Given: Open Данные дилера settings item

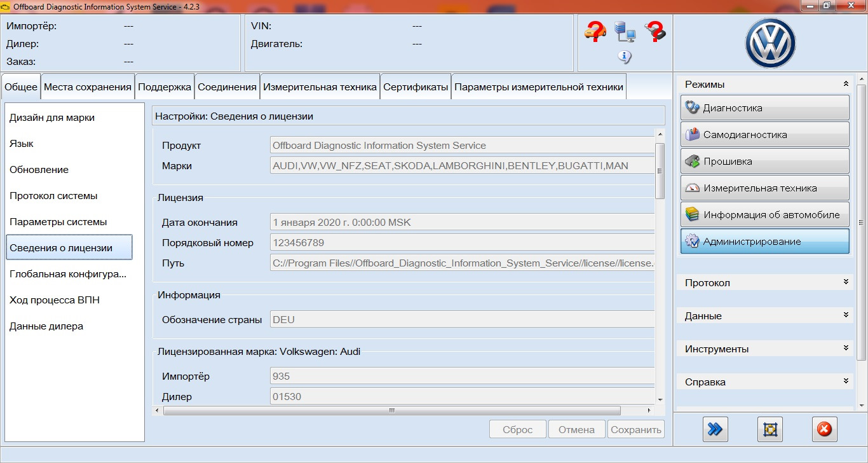Looking at the screenshot, I should pos(69,326).
